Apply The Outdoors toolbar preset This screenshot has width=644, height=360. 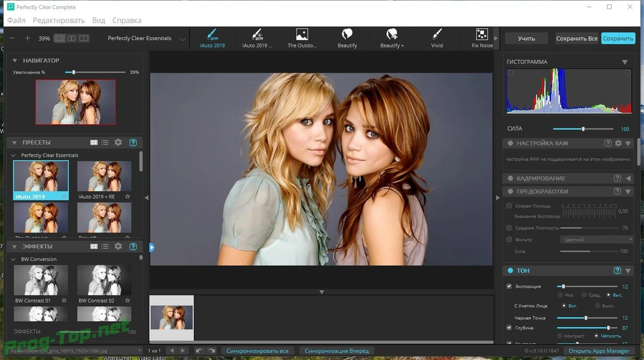coord(302,38)
